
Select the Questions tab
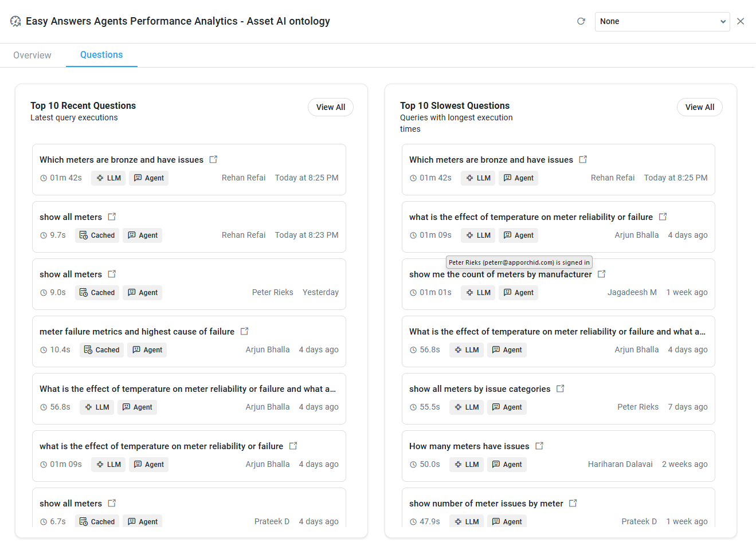point(101,55)
